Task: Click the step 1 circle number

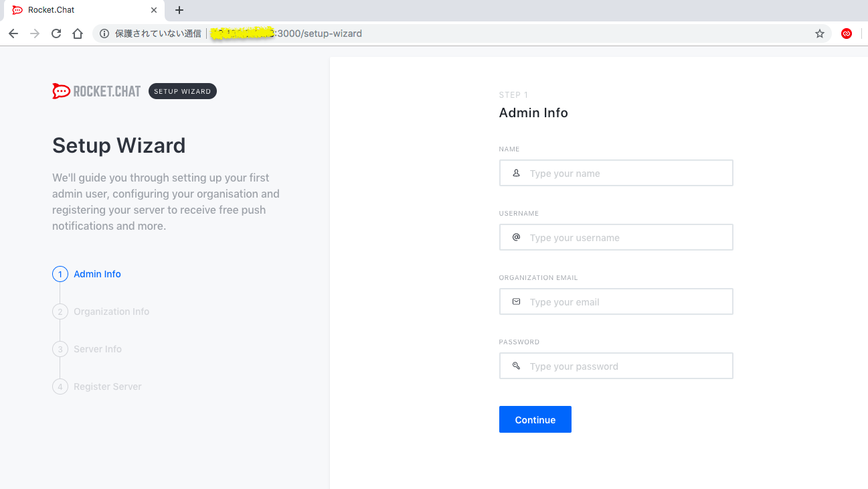Action: click(x=60, y=274)
